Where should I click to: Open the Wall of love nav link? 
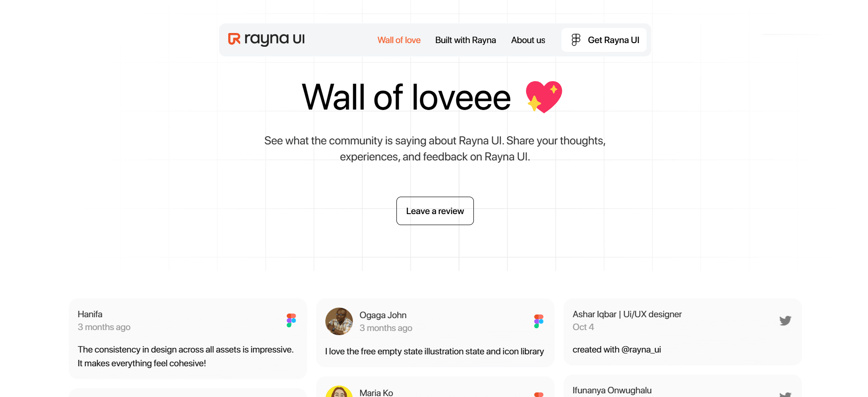tap(399, 40)
